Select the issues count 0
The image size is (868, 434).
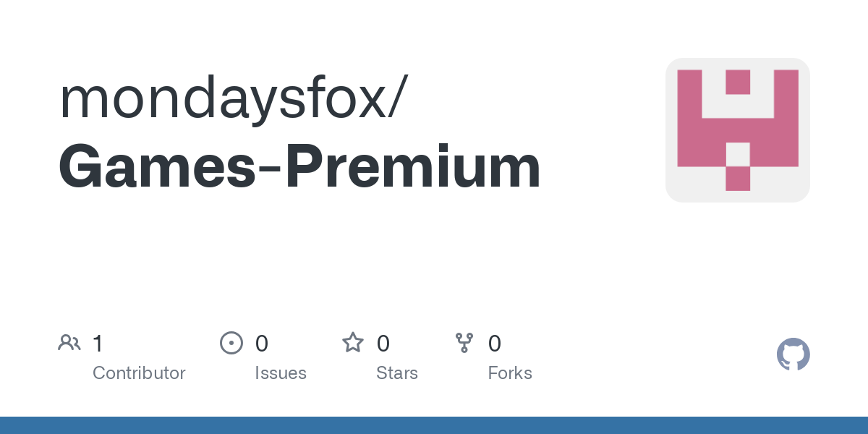click(x=262, y=344)
